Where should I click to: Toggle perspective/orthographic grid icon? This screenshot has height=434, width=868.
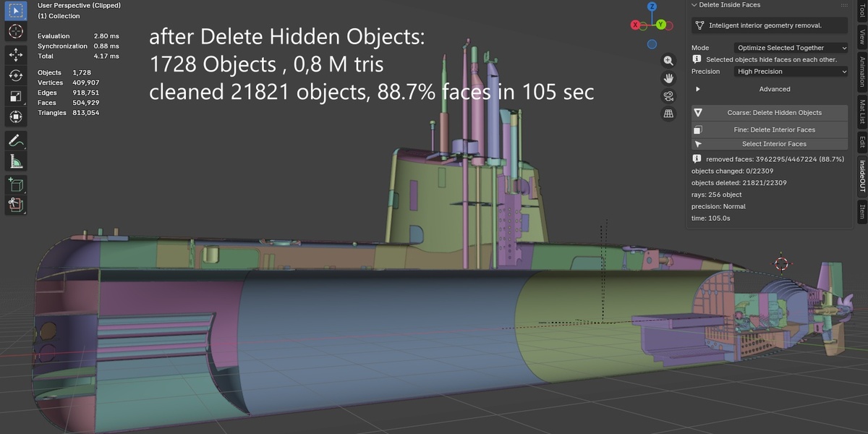click(668, 114)
